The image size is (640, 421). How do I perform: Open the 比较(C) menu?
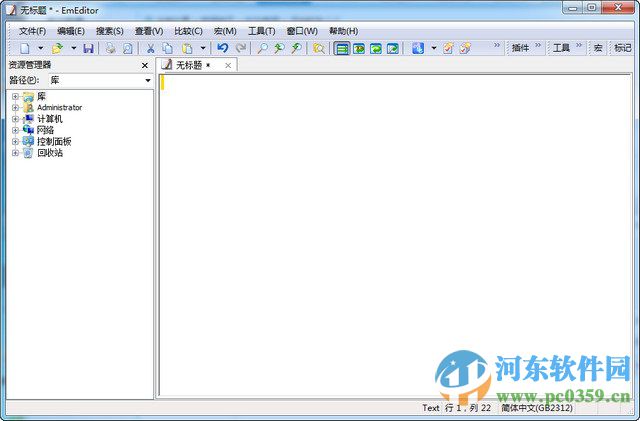point(188,31)
